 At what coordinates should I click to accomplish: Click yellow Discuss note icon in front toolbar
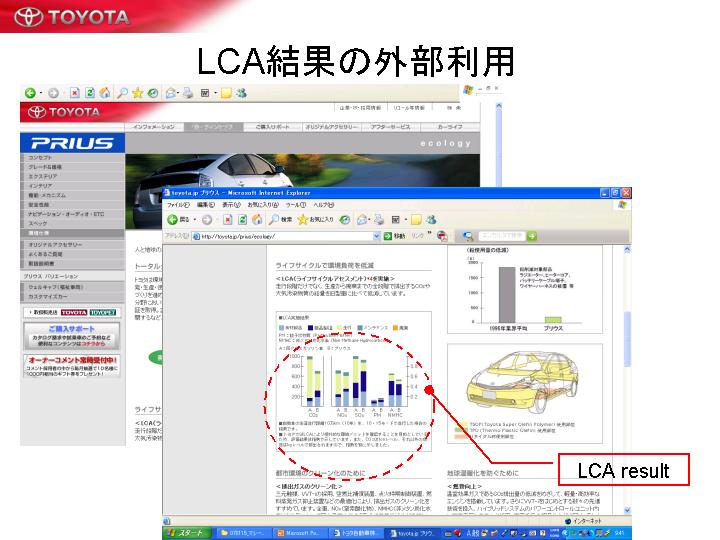416,220
